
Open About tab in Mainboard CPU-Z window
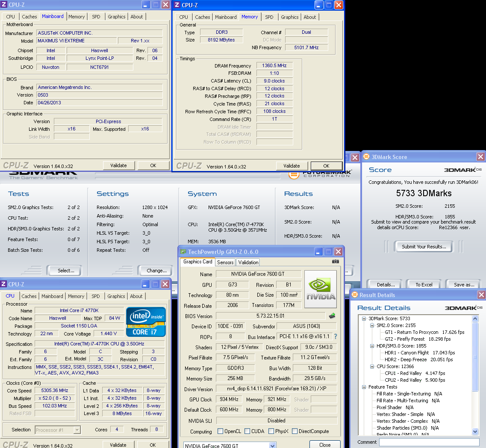(x=137, y=16)
